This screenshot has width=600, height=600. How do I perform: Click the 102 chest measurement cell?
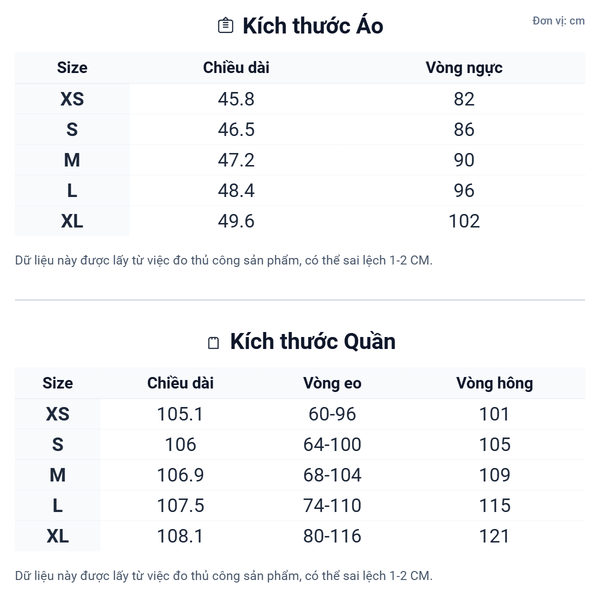[x=464, y=221]
